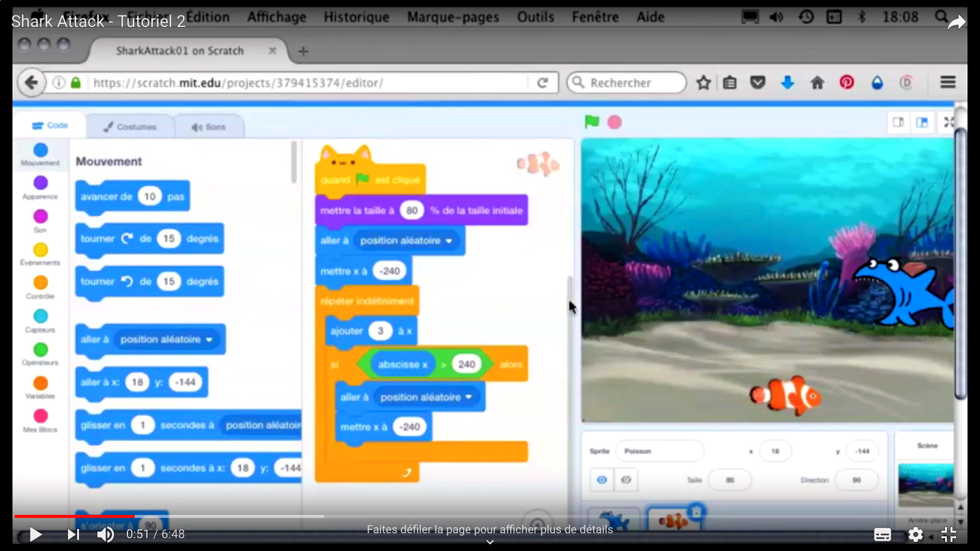Select the Opérateurs block category
Screen dimensions: 980x551
(x=40, y=353)
